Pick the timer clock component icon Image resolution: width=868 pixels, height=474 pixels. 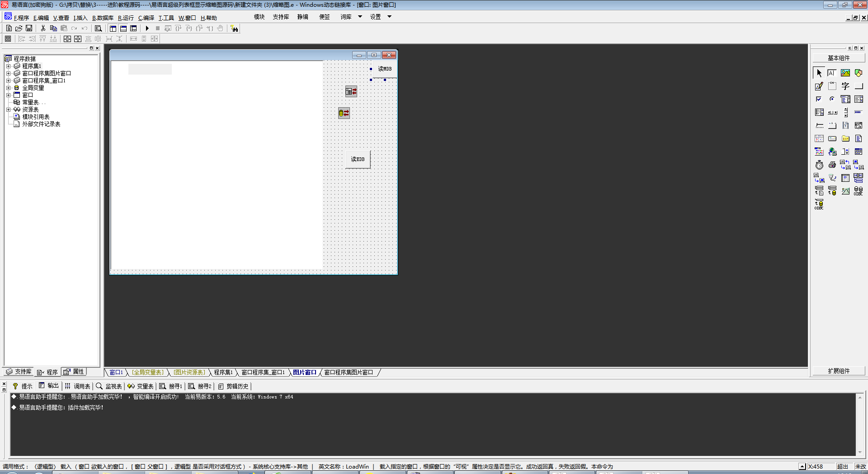coord(819,165)
